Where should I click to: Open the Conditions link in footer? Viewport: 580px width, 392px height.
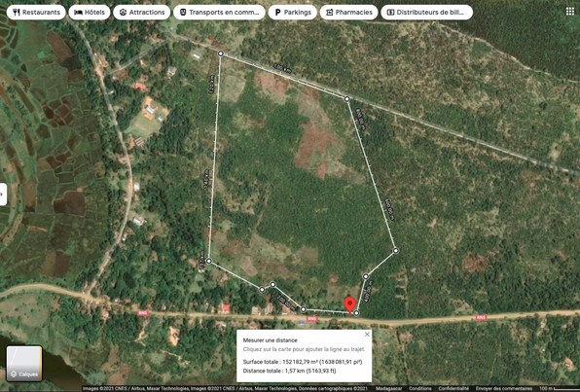[419, 389]
